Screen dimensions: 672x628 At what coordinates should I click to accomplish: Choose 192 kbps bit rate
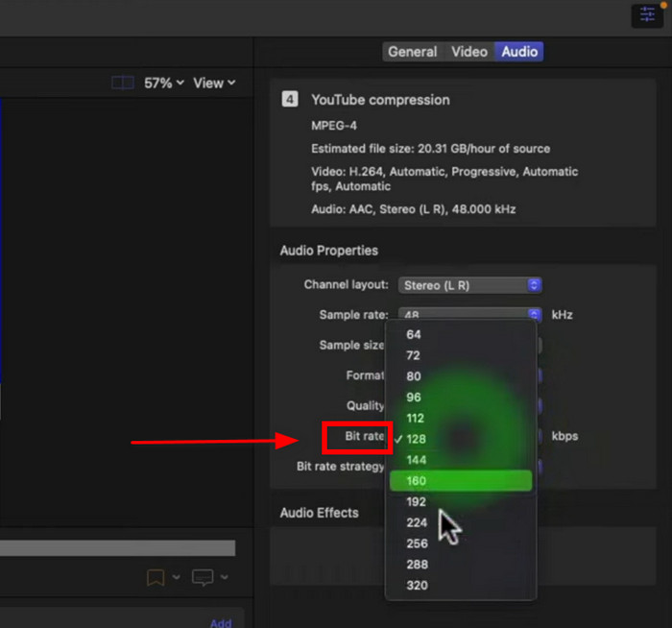pyautogui.click(x=461, y=501)
